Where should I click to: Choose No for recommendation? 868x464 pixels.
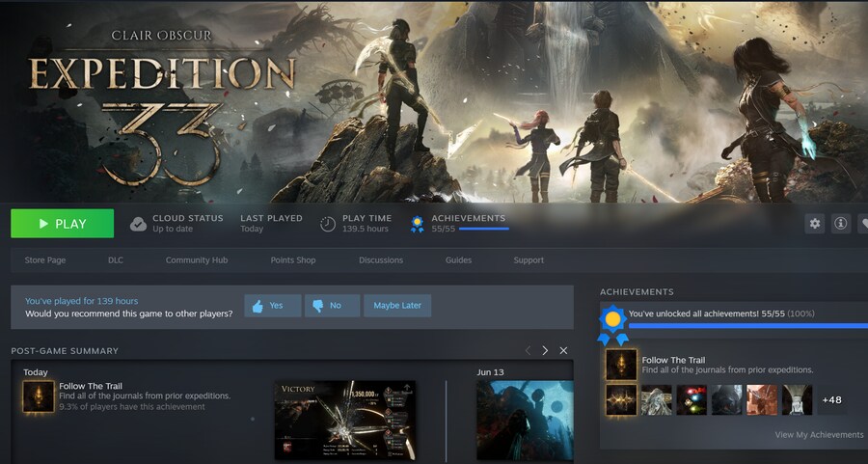coord(332,306)
